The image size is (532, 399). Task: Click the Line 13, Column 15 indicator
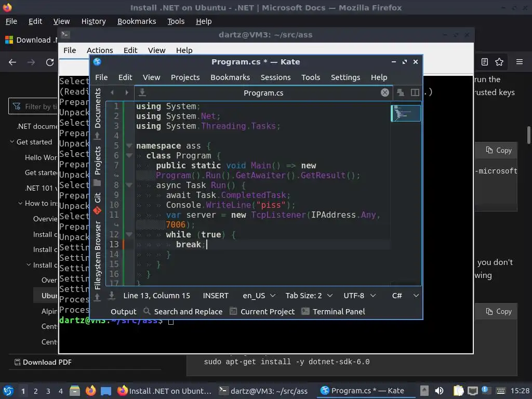pos(156,296)
